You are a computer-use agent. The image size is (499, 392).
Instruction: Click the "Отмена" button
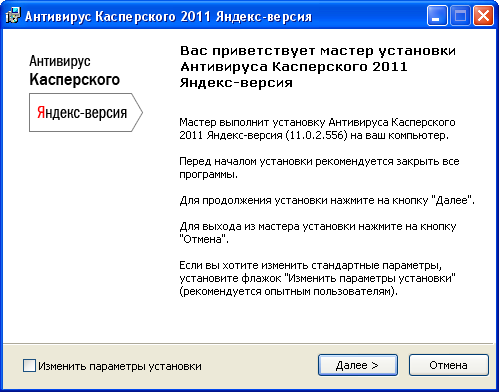pyautogui.click(x=449, y=365)
